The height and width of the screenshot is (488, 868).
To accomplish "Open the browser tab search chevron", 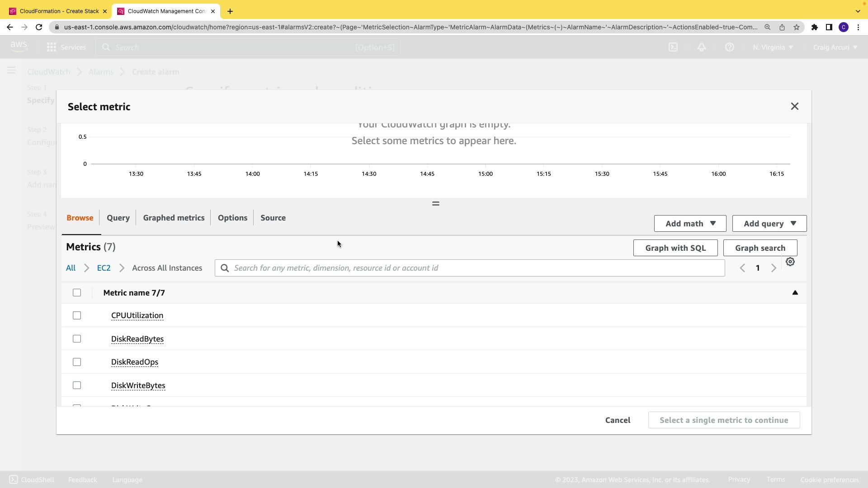I will click(858, 11).
